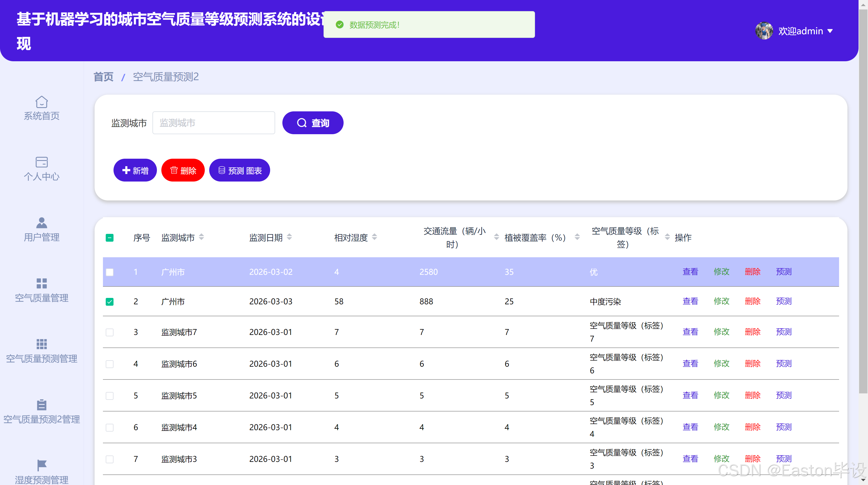Click the grid icon for 空气质量预测管理
Viewport: 868px width, 485px height.
(41, 344)
